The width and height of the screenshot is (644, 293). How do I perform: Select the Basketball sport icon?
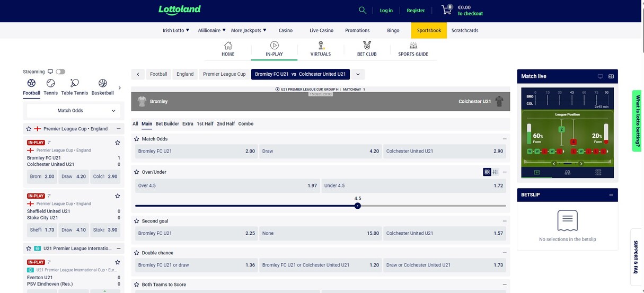pos(102,83)
